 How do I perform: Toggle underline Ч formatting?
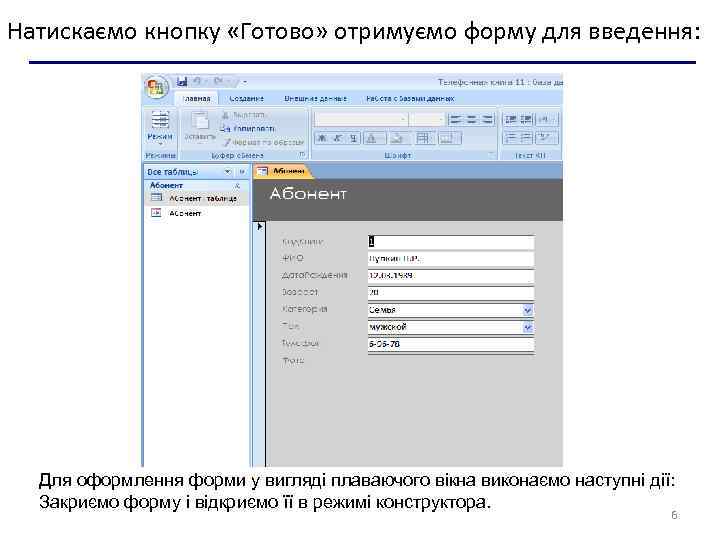coord(353,138)
